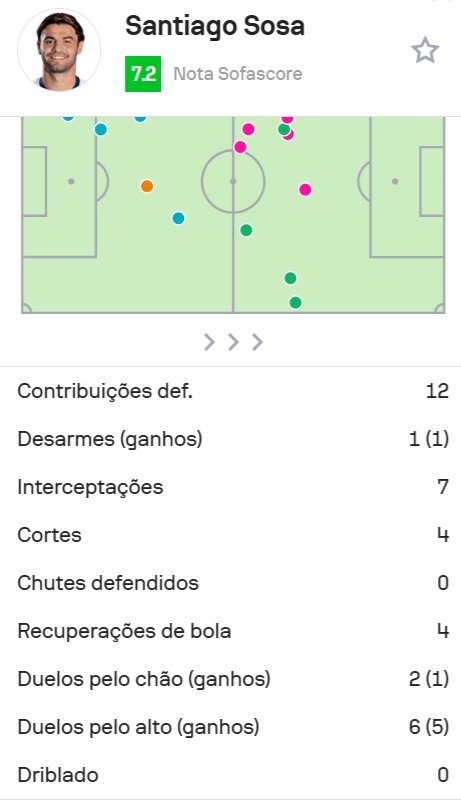Click the first attack direction chevron

[209, 342]
